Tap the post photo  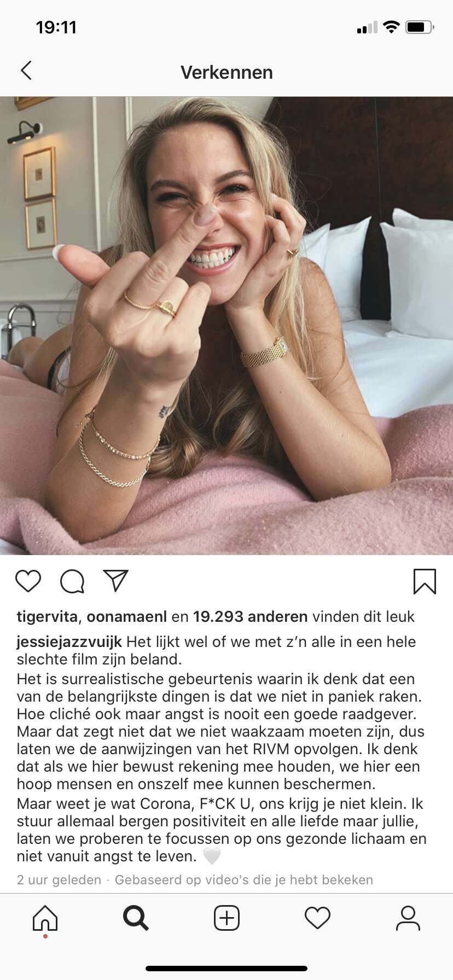coord(226,326)
